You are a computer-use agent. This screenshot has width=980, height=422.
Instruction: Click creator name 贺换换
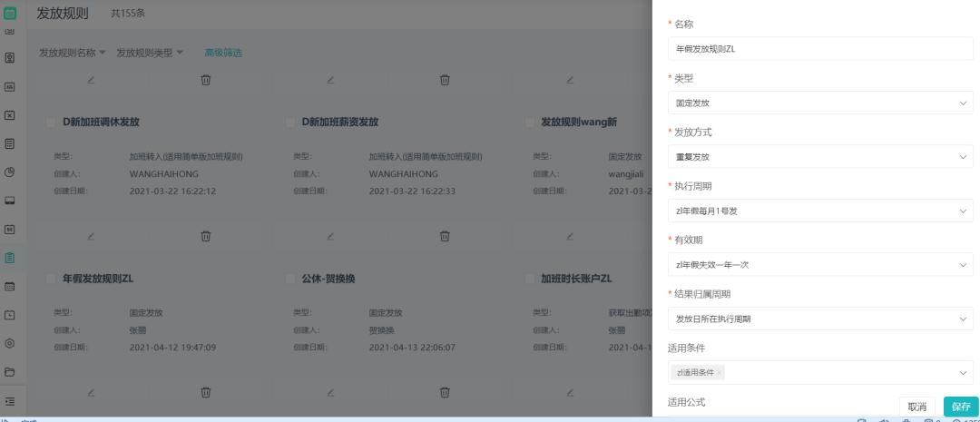pyautogui.click(x=381, y=330)
